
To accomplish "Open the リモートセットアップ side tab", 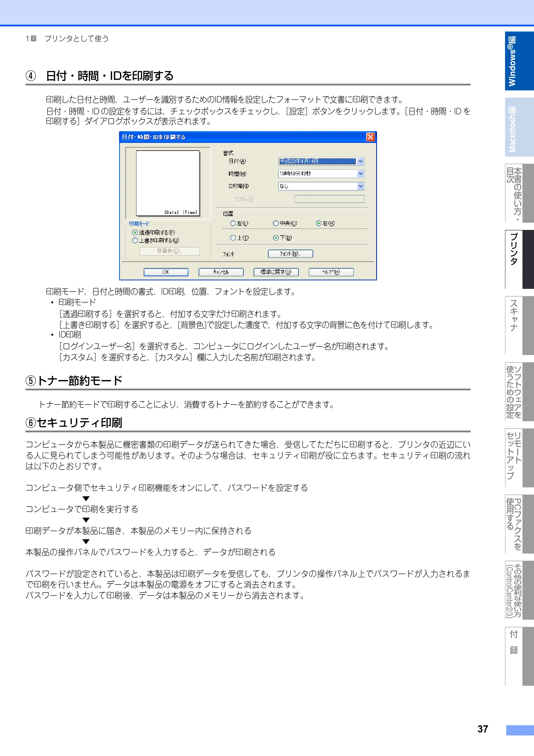I will tap(519, 458).
